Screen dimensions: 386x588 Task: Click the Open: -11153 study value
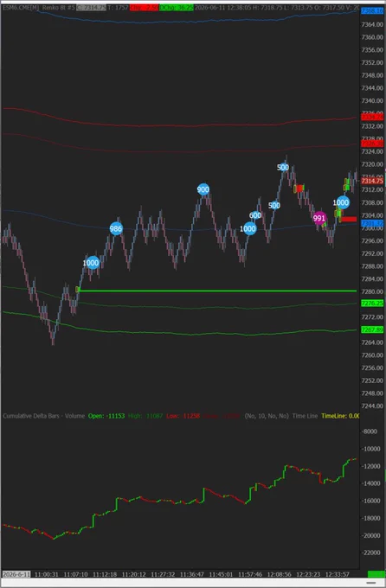tap(106, 416)
